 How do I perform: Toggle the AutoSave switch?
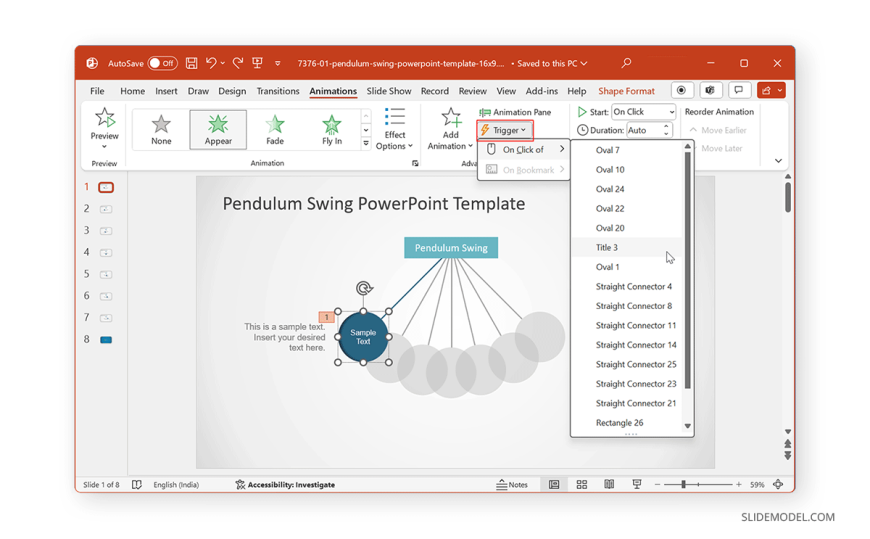162,63
